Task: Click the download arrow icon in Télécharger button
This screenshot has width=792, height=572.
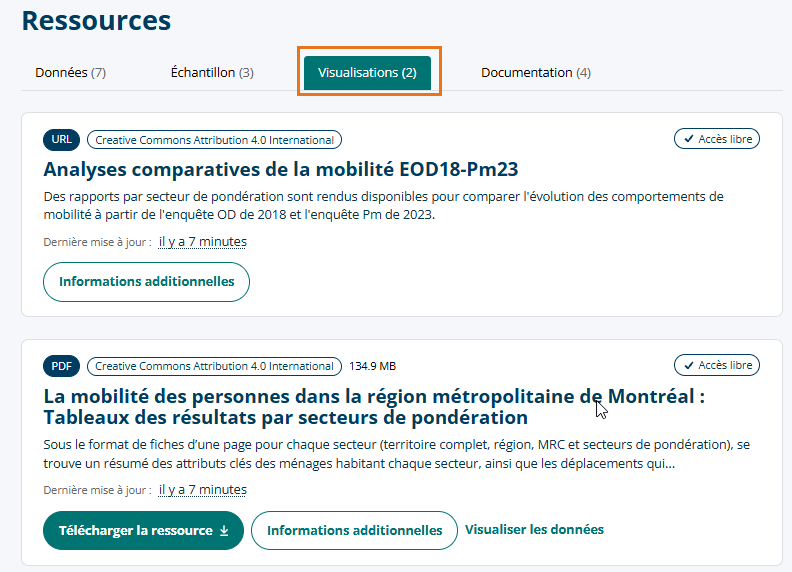Action: click(x=224, y=531)
